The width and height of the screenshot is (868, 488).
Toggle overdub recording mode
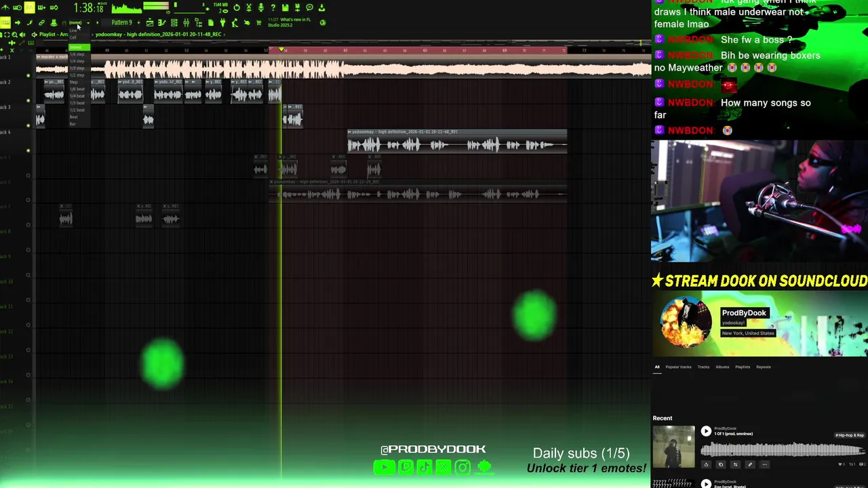(x=41, y=7)
